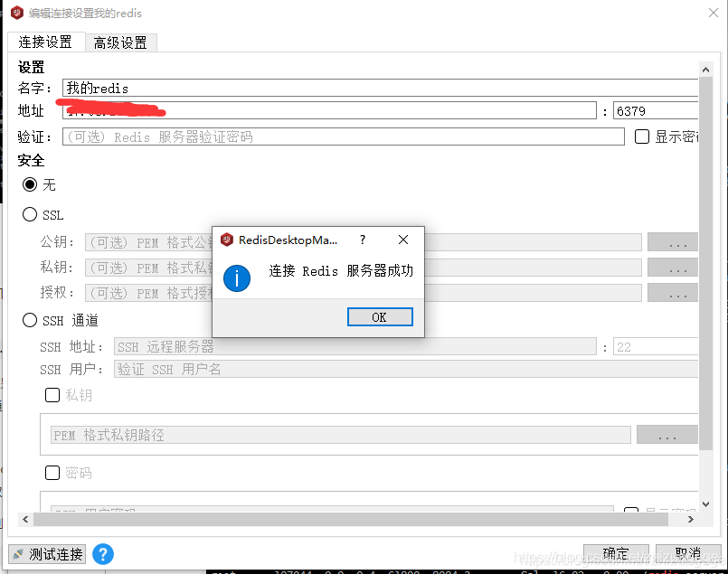
Task: Click the blue info icon in popup
Action: click(237, 278)
